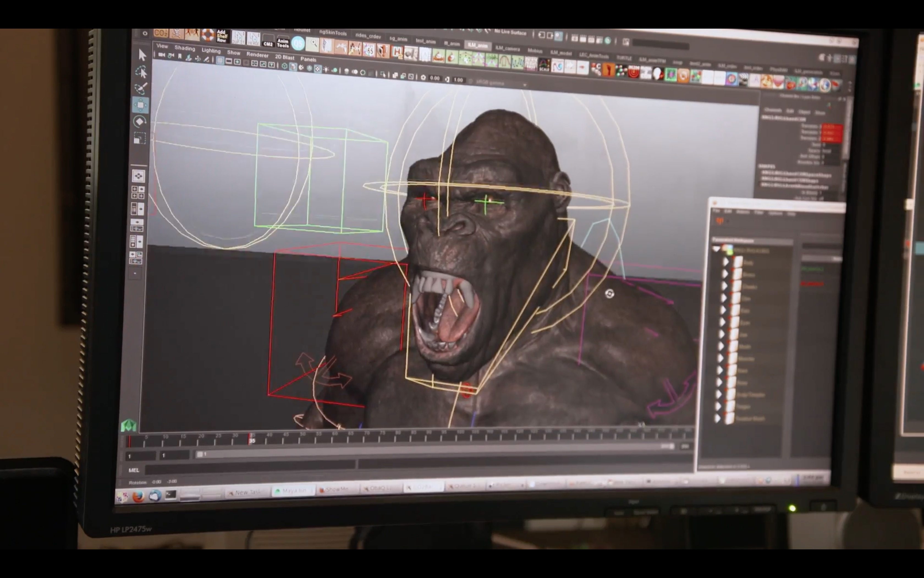Open the sRGB gamma color space dropdown

tap(501, 83)
